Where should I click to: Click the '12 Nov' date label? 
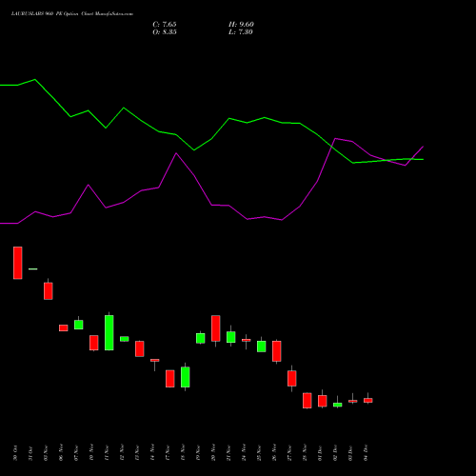pos(122,453)
